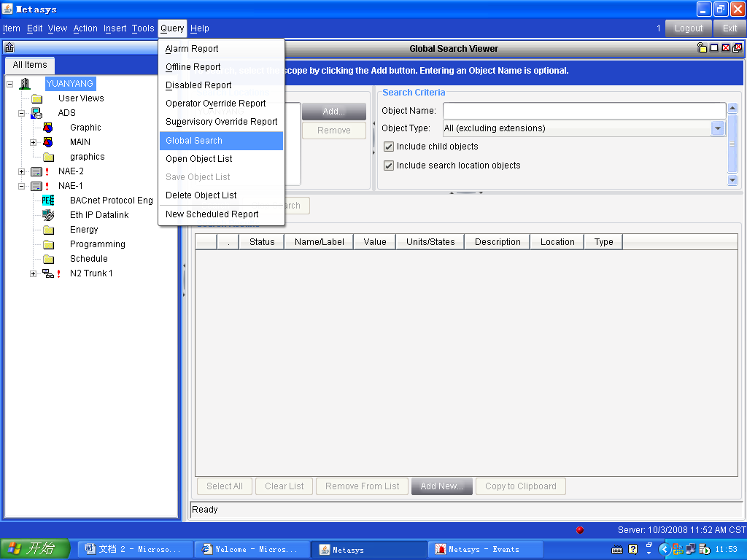Uncheck Include child objects checkbox
This screenshot has height=560, width=747.
389,147
